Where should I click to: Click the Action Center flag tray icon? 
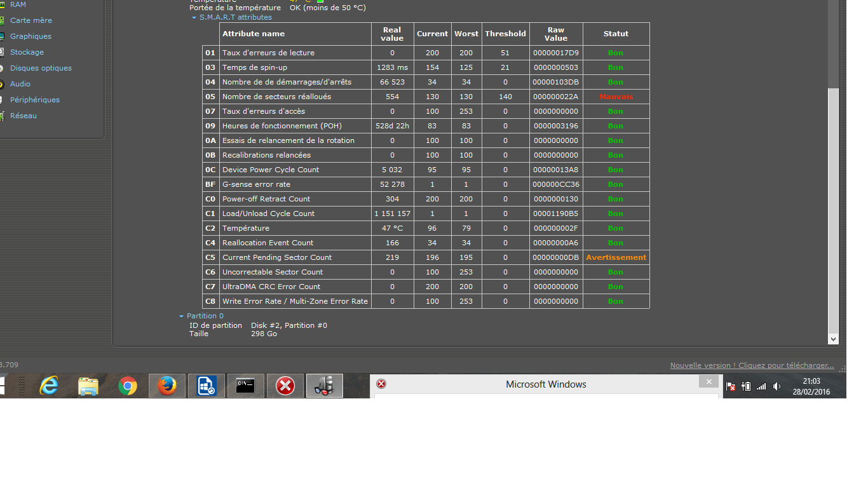click(731, 386)
